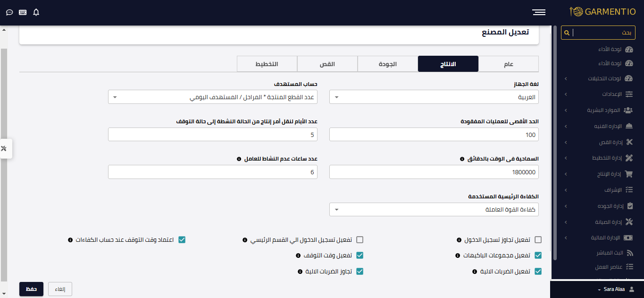Expand لوحات التحليلات via its chevron

[566, 78]
